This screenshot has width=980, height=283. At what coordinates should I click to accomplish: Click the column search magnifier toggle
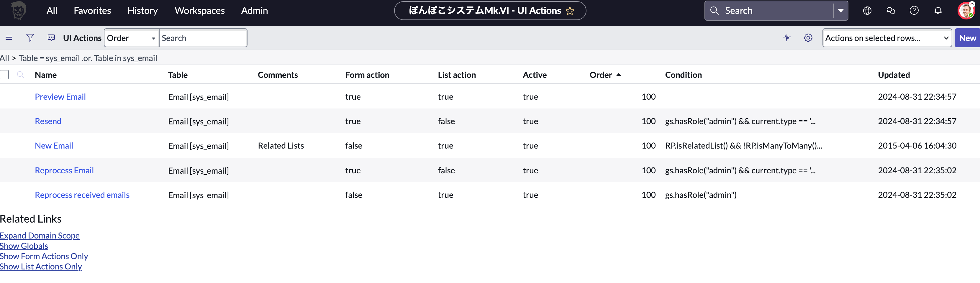click(21, 75)
